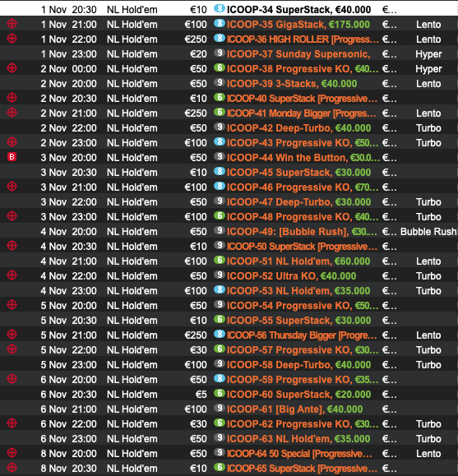
Task: Click the 8 Nov 20:30 start time
Action: [x=68, y=469]
